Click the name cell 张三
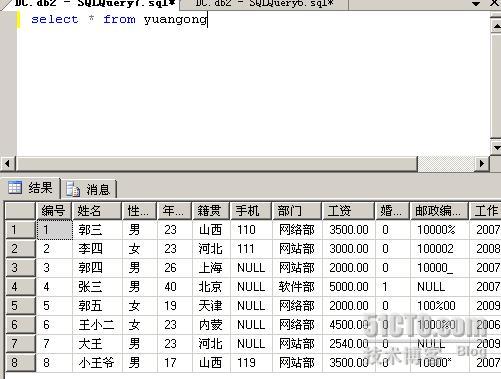 point(97,287)
